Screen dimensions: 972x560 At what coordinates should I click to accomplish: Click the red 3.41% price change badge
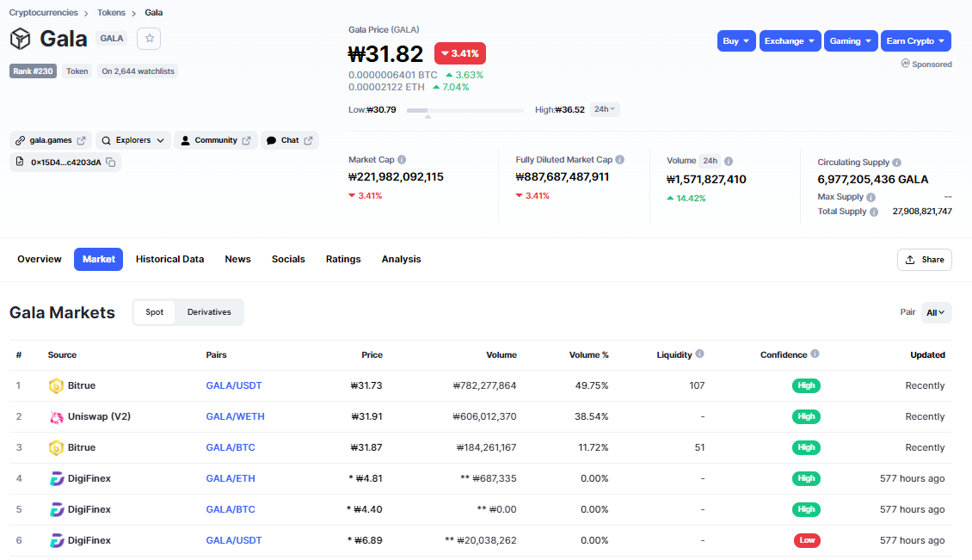coord(460,53)
